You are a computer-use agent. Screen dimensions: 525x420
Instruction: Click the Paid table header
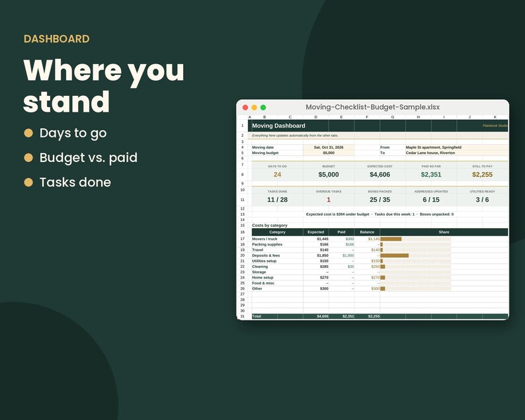point(341,232)
